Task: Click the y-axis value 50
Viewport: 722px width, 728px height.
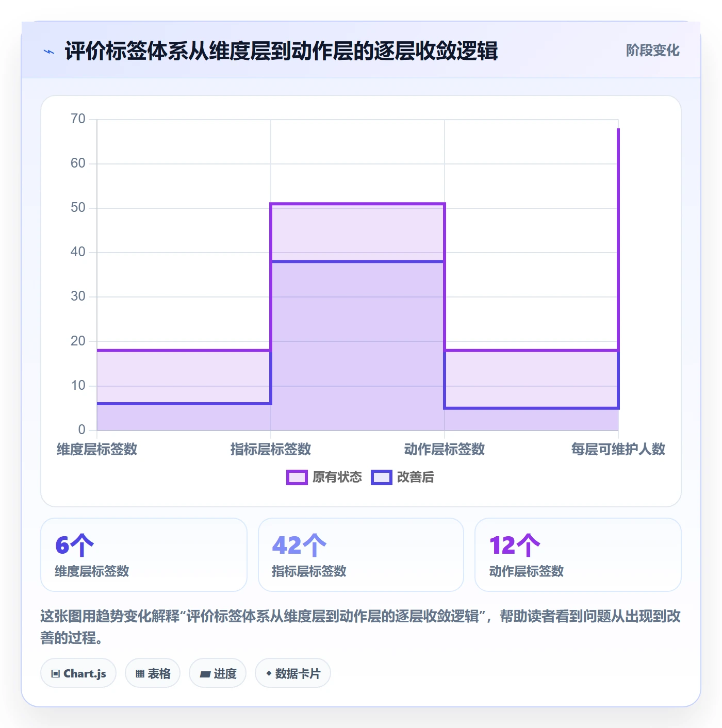Action: point(78,208)
